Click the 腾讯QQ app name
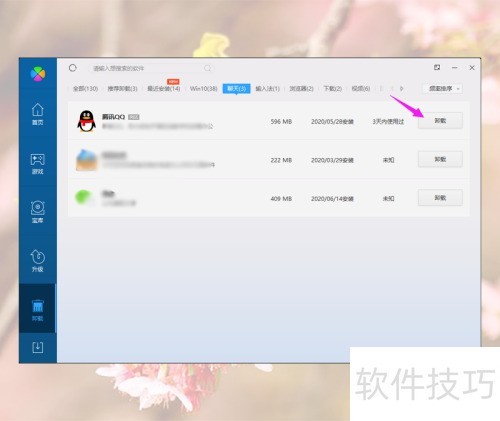The image size is (500, 421). tap(113, 117)
